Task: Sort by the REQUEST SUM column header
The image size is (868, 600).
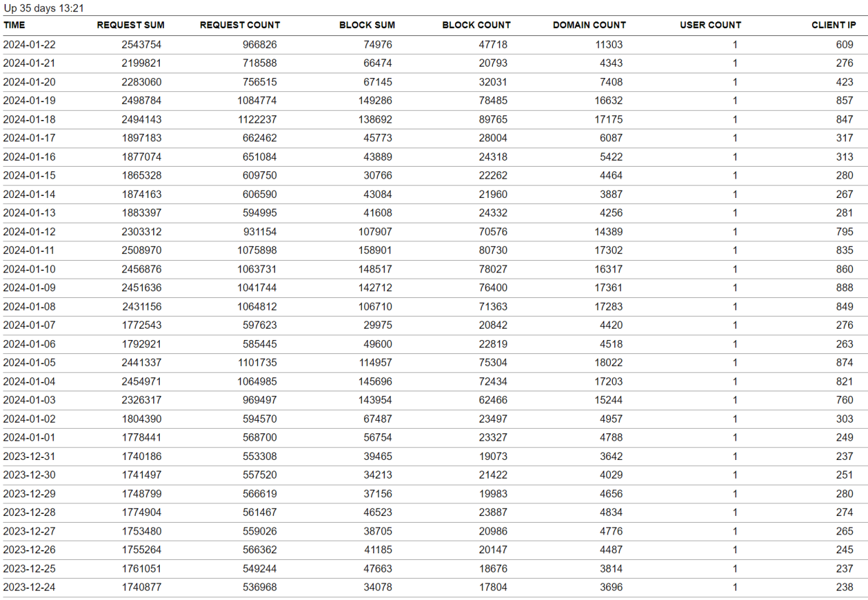Action: coord(131,25)
